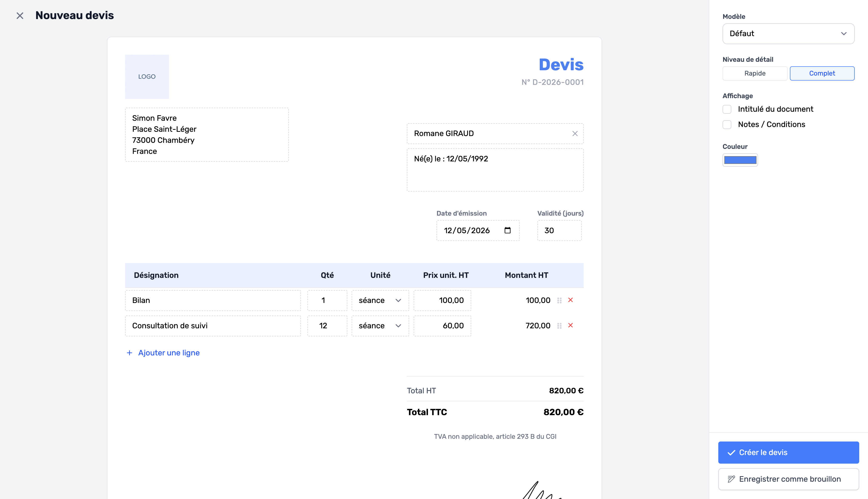Click the Qté column header
Image resolution: width=868 pixels, height=499 pixels.
click(x=327, y=275)
